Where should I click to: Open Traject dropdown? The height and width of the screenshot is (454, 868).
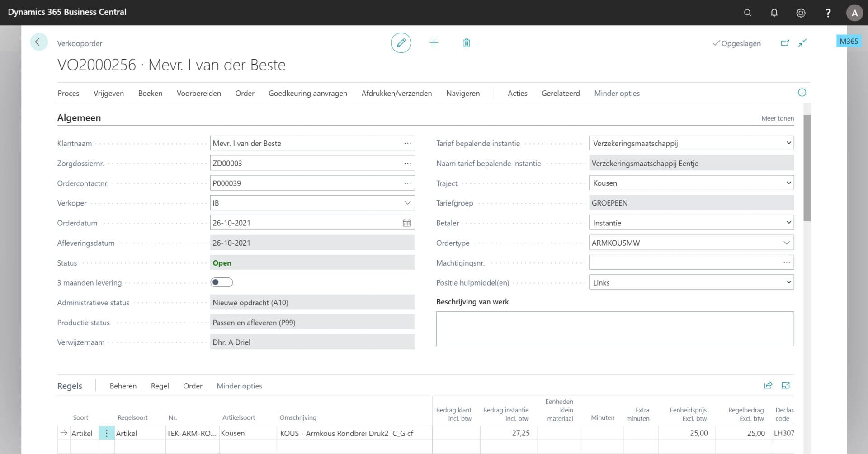(788, 183)
